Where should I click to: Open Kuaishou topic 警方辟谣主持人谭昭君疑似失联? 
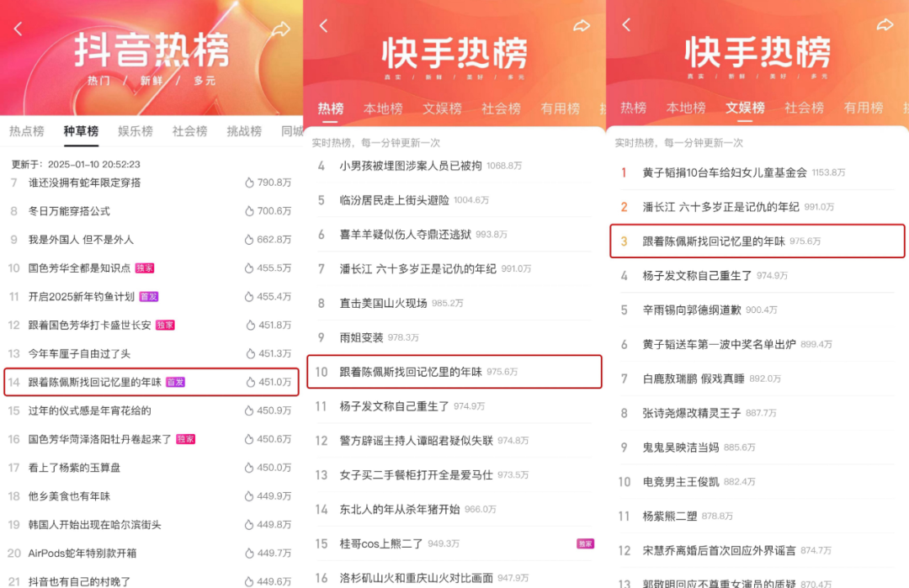(417, 440)
